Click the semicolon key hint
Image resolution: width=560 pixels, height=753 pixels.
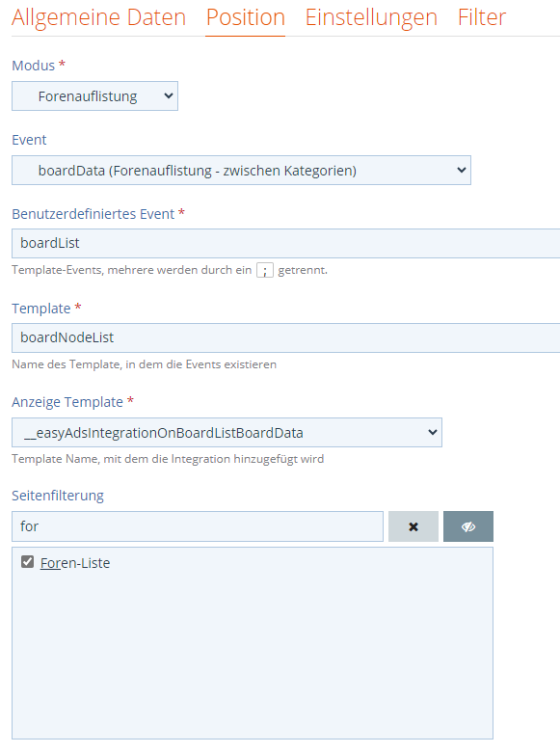265,270
